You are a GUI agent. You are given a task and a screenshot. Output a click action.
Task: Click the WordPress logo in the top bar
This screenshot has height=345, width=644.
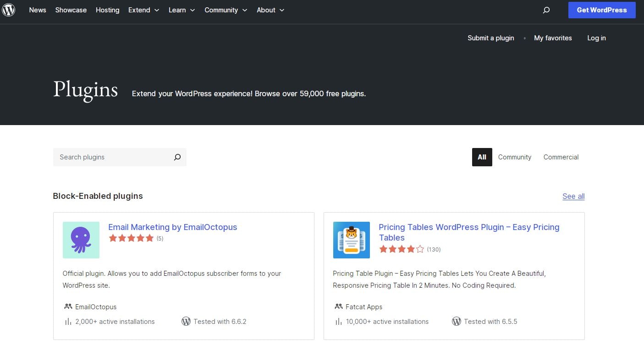pyautogui.click(x=9, y=10)
